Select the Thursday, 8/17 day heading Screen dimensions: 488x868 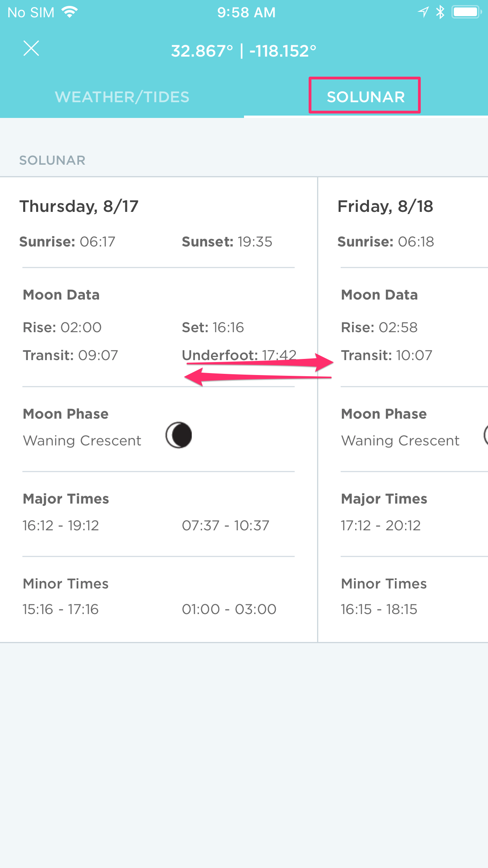pos(79,206)
